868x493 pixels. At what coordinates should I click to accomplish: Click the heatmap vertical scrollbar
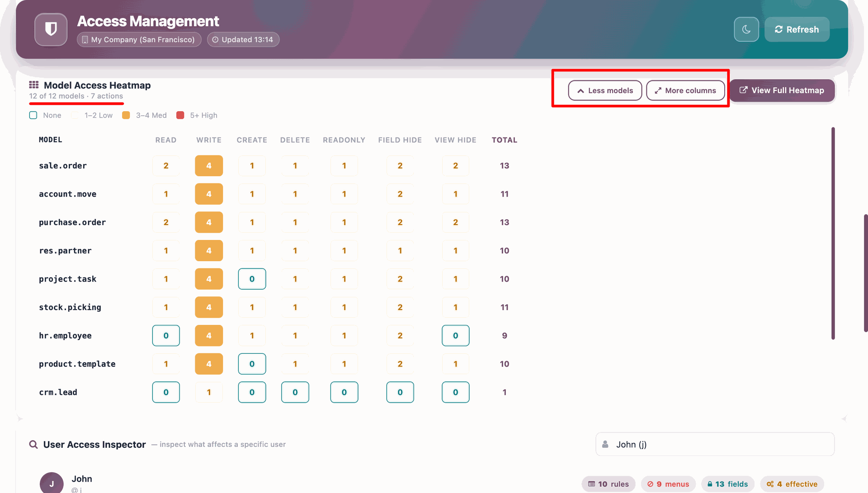pos(833,233)
